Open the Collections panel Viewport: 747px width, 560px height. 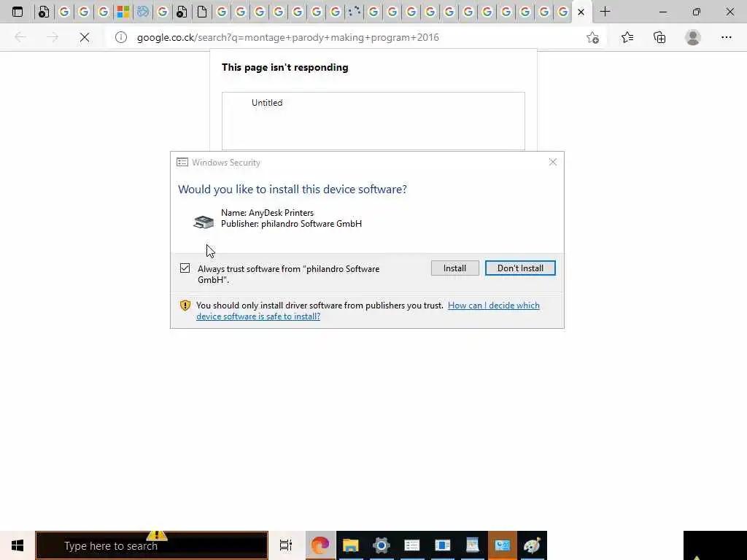pos(659,37)
